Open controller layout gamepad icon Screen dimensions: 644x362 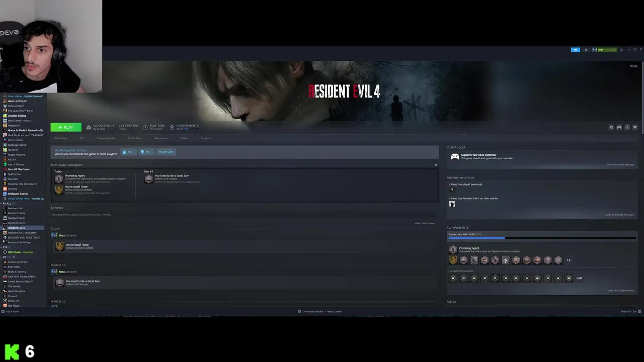[619, 127]
